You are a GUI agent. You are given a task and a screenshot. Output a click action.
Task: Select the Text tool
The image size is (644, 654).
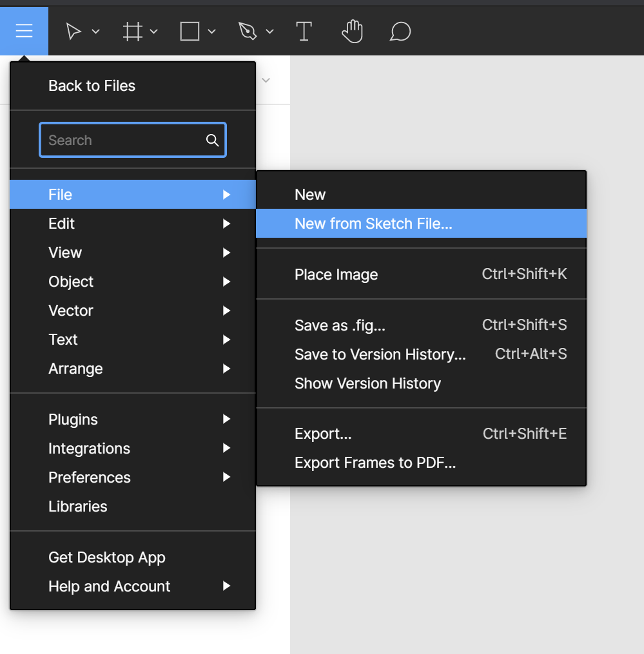coord(304,32)
